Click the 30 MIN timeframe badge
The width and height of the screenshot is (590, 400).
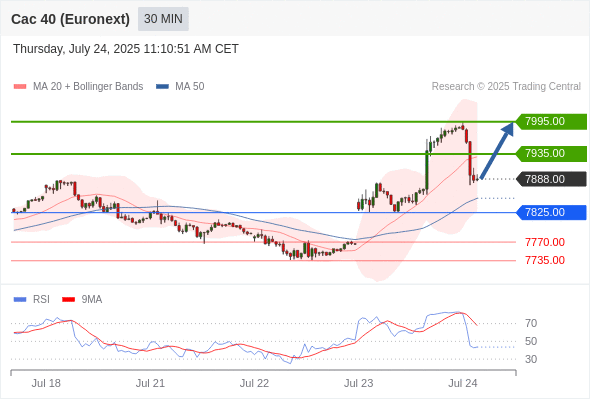[163, 19]
